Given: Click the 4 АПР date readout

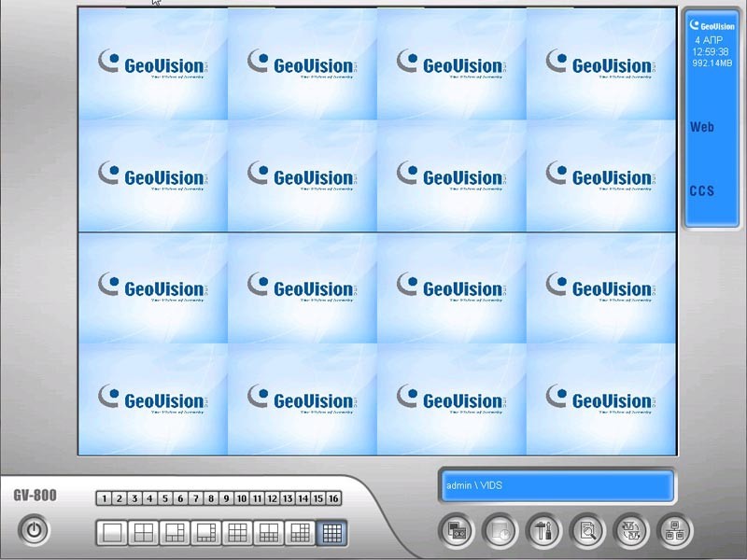Looking at the screenshot, I should click(709, 40).
